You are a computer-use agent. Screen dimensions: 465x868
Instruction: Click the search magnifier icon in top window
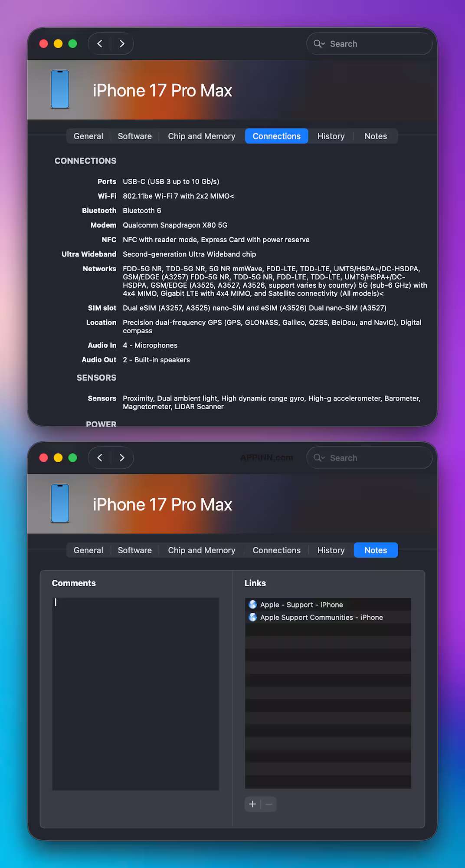319,44
